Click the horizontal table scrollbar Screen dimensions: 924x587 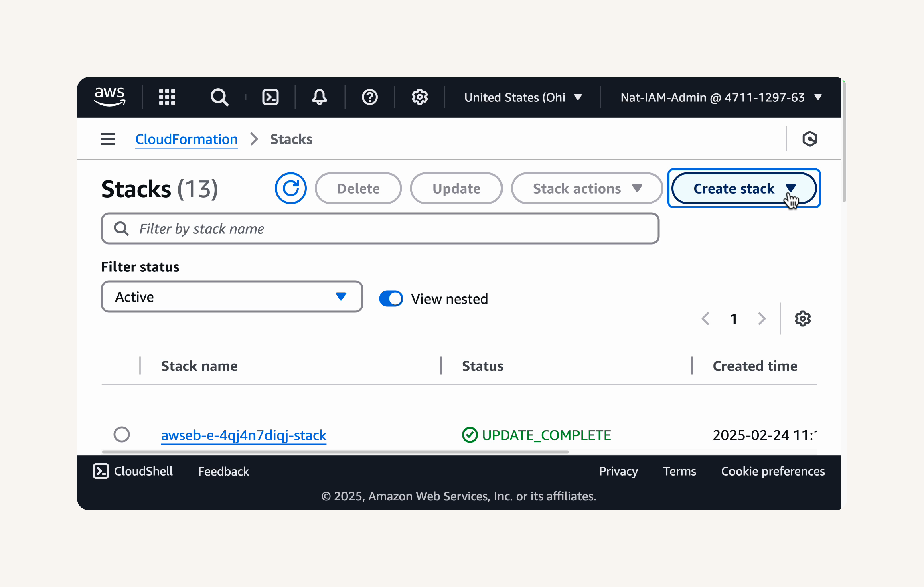point(335,452)
